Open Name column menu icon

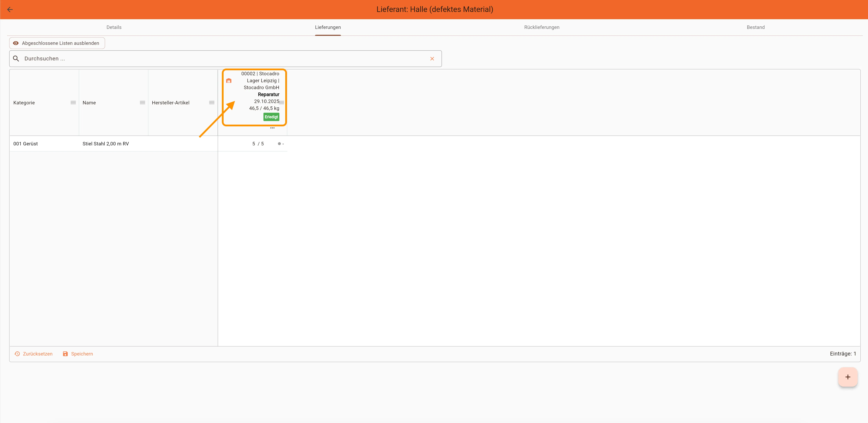[142, 102]
